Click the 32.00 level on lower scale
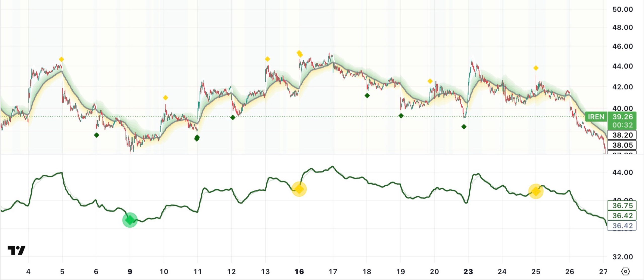Viewport: 644px width, 280px height. pyautogui.click(x=623, y=257)
